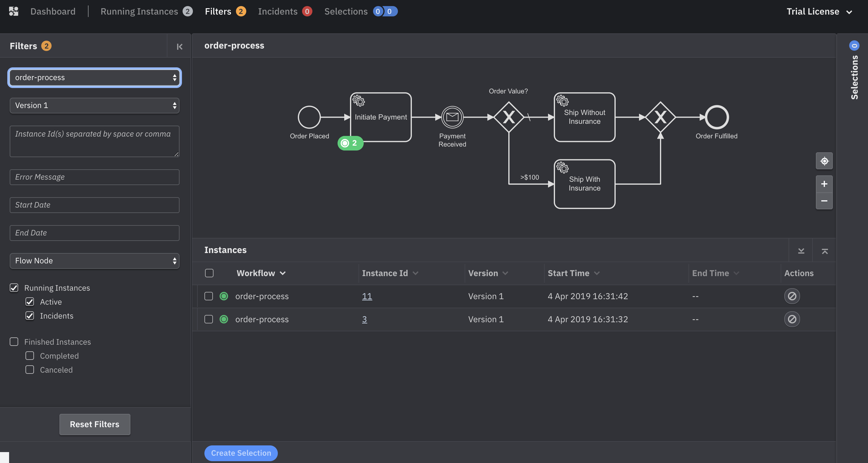Focus the Error Message field
The height and width of the screenshot is (463, 868).
pyautogui.click(x=94, y=177)
